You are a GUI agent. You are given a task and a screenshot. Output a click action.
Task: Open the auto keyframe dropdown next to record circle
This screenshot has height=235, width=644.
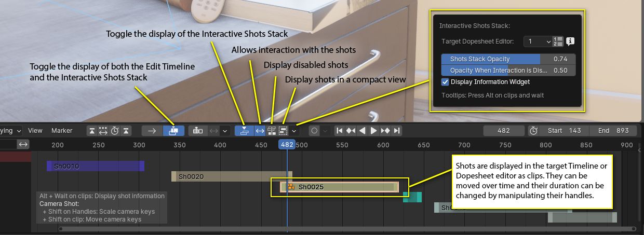[x=326, y=131]
